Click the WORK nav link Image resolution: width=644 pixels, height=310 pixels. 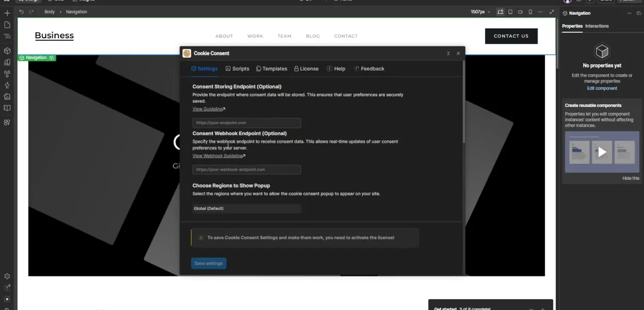pyautogui.click(x=255, y=36)
